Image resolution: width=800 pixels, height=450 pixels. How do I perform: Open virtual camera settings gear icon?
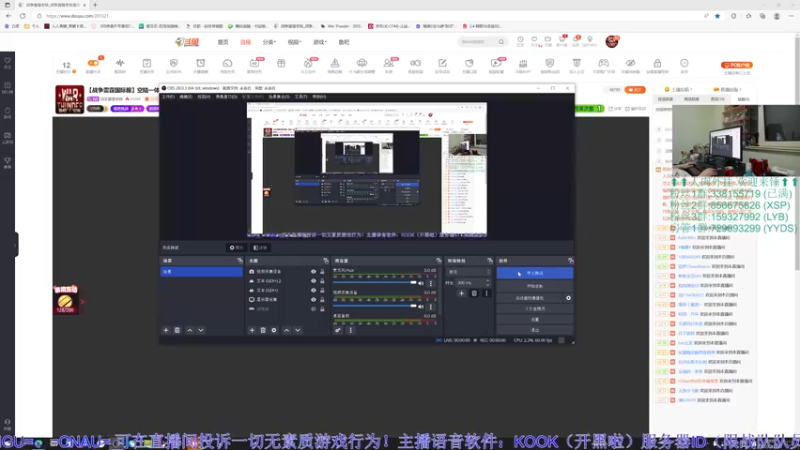[x=568, y=298]
